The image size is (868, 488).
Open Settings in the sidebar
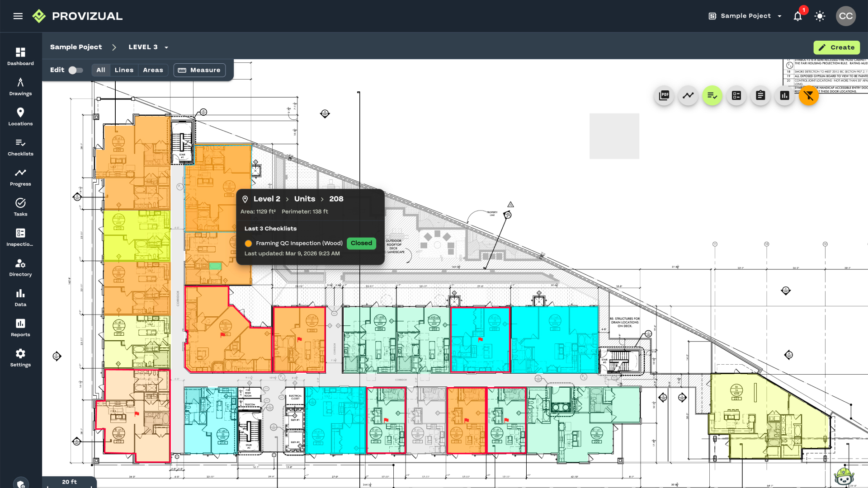click(x=20, y=358)
